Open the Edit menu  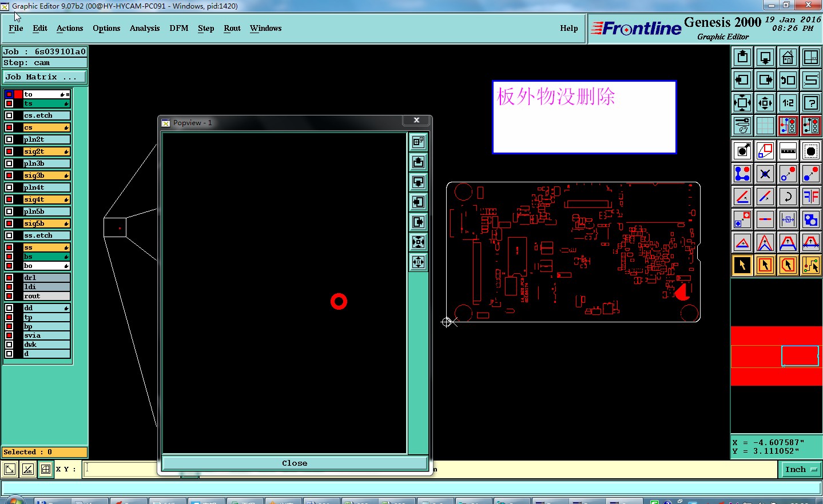point(40,28)
